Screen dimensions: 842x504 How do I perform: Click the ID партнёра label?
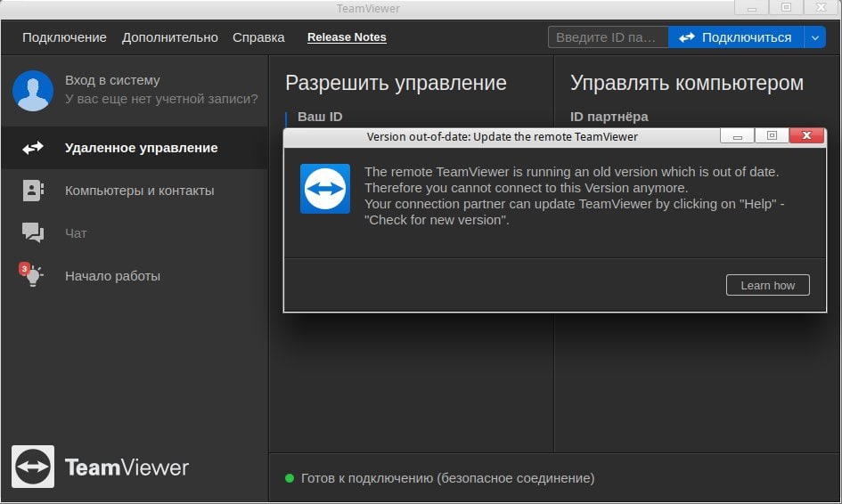click(609, 117)
